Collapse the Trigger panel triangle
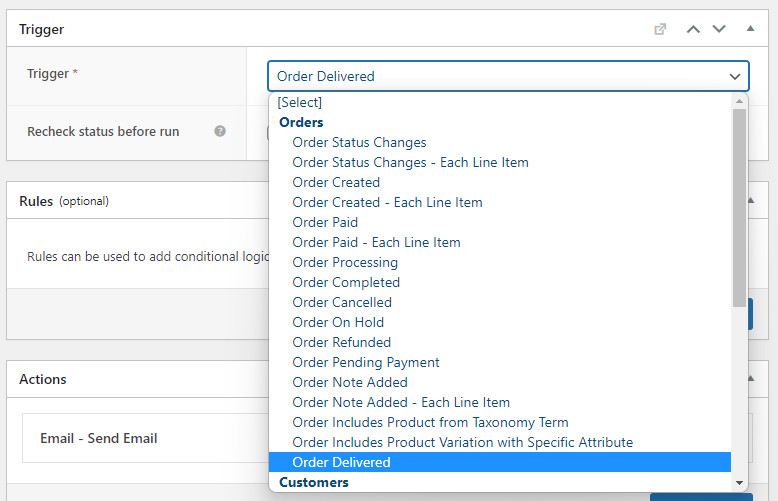The width and height of the screenshot is (778, 501). click(x=750, y=29)
